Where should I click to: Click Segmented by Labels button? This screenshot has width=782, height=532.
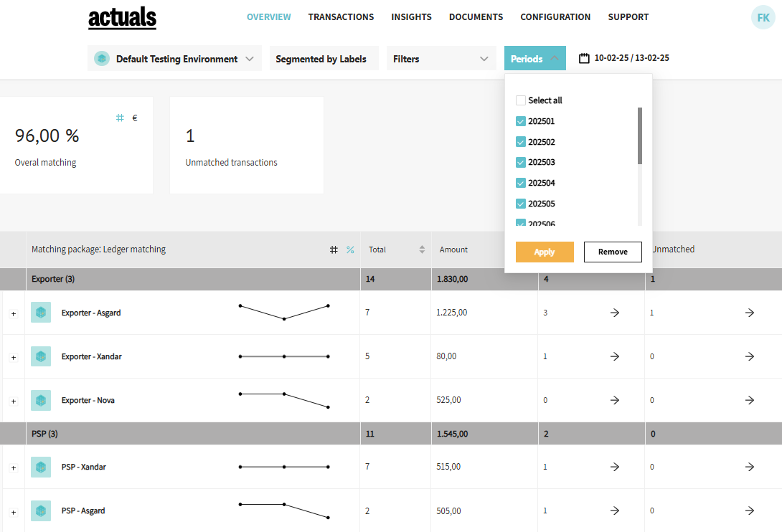[324, 59]
